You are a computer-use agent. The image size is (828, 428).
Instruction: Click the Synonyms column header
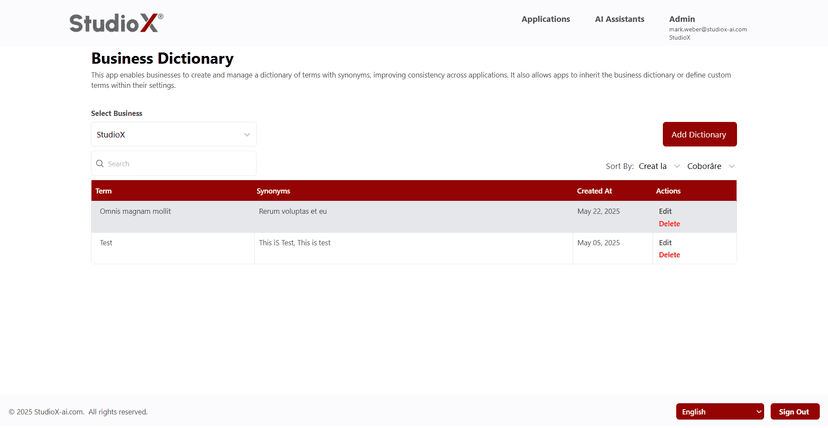273,191
